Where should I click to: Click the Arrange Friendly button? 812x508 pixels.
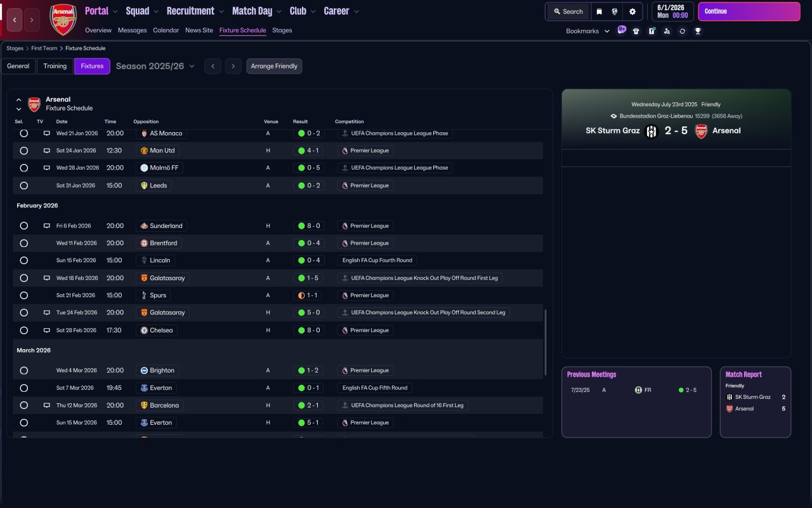point(274,66)
